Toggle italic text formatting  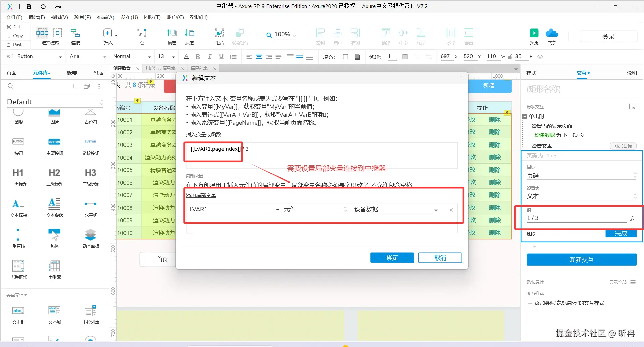209,57
